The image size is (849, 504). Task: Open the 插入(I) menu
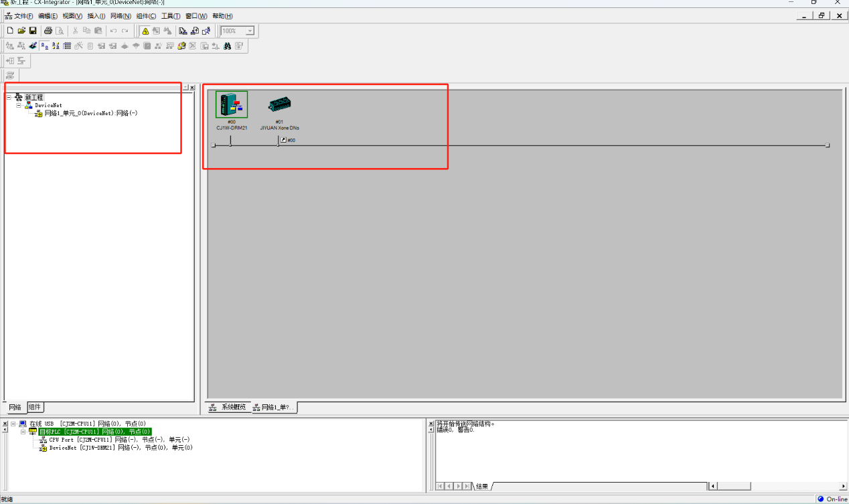coord(96,16)
